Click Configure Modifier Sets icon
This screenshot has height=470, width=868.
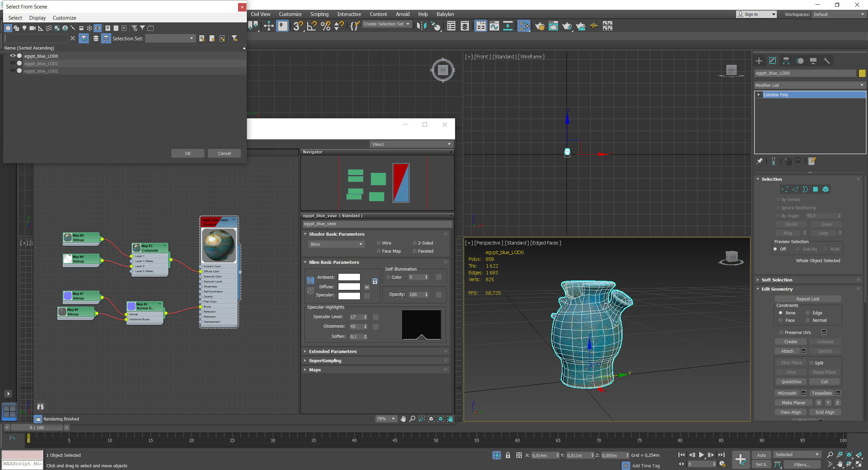812,161
